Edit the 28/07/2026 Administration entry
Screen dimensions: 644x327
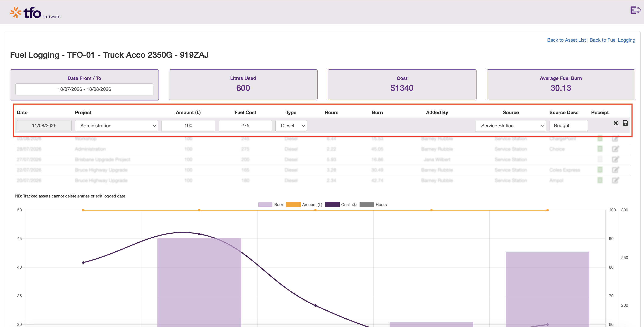point(615,149)
